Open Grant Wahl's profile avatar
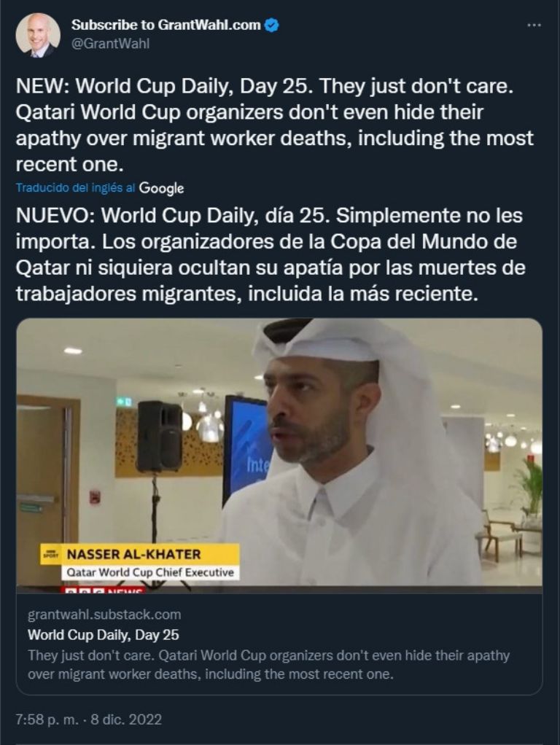Viewport: 560px width, 745px height. [x=38, y=35]
